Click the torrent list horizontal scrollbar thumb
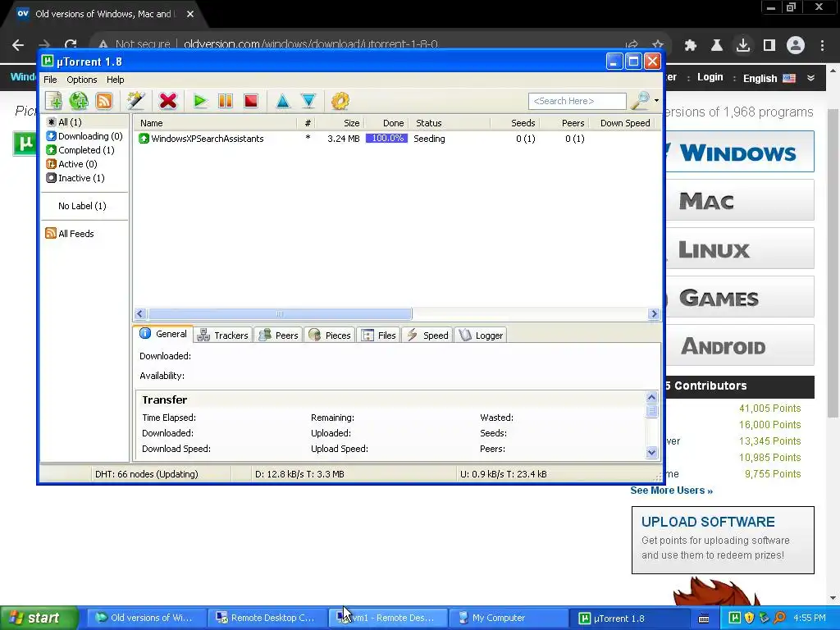This screenshot has width=840, height=630. [280, 314]
